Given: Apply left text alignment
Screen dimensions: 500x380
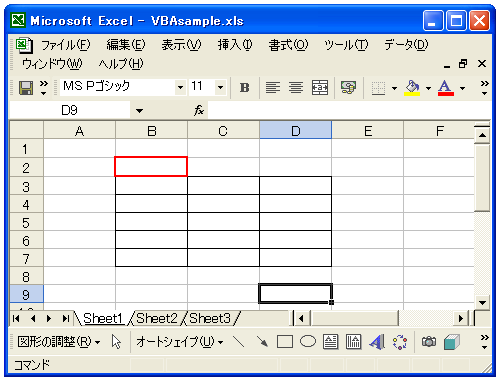Looking at the screenshot, I should (x=273, y=88).
